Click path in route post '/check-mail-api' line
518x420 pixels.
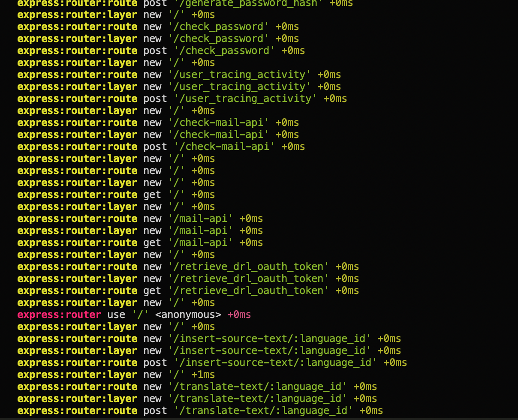[225, 147]
